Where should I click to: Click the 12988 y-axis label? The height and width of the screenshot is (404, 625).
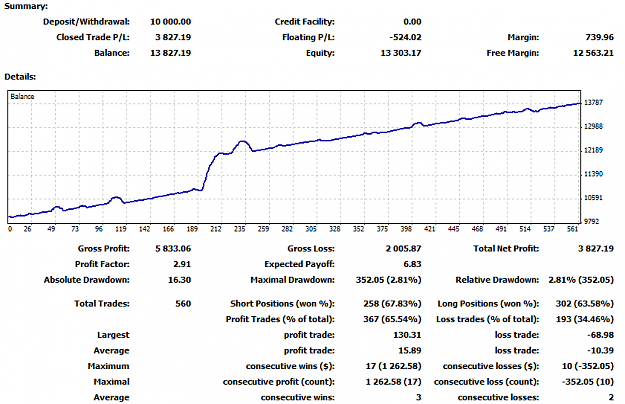[593, 126]
